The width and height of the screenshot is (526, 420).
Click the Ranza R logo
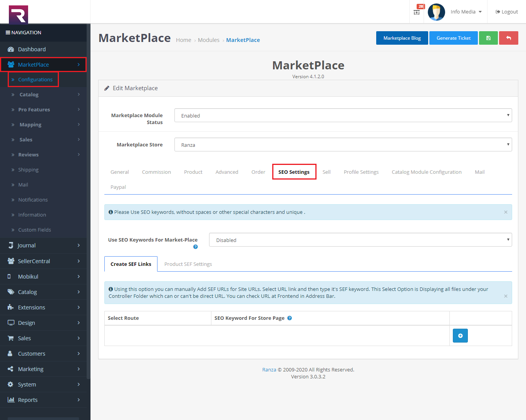(x=18, y=15)
